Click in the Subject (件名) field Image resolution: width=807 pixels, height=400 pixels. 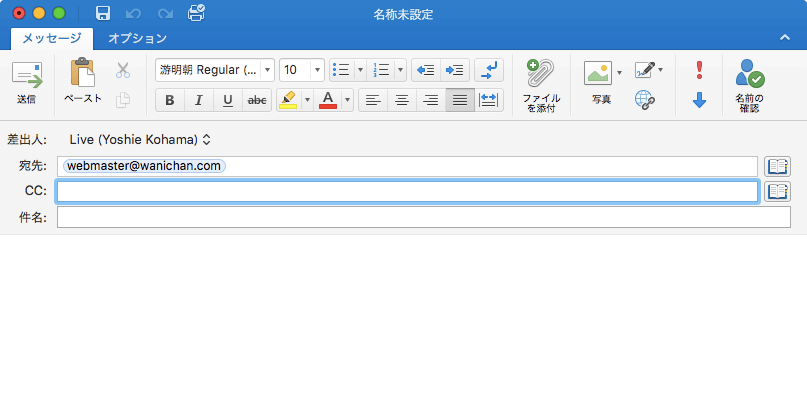(424, 217)
